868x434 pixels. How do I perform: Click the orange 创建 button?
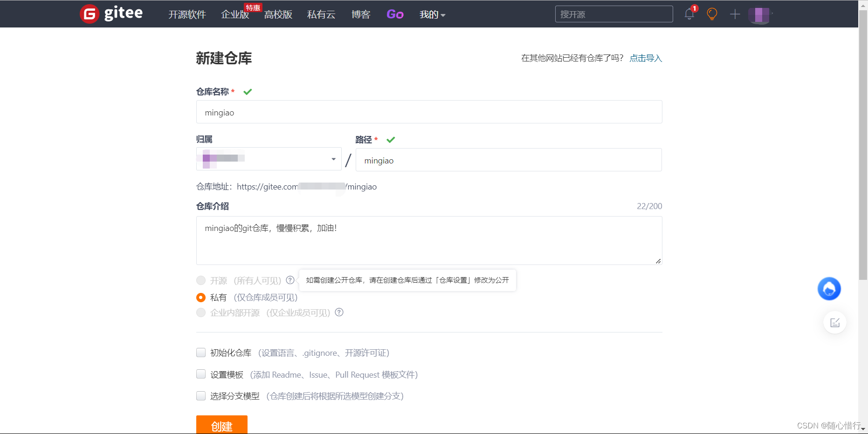(x=222, y=425)
